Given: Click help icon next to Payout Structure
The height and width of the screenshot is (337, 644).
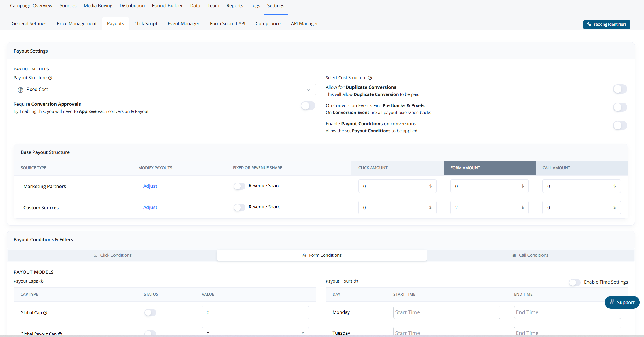Looking at the screenshot, I should (x=50, y=78).
